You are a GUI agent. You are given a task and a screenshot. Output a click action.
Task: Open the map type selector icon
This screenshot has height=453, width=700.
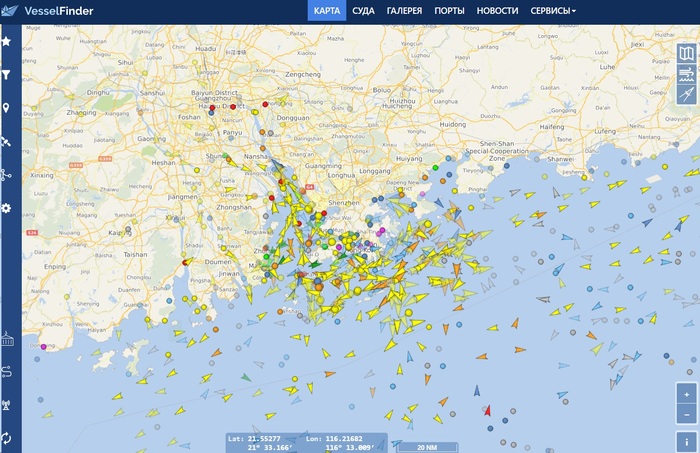pos(686,54)
